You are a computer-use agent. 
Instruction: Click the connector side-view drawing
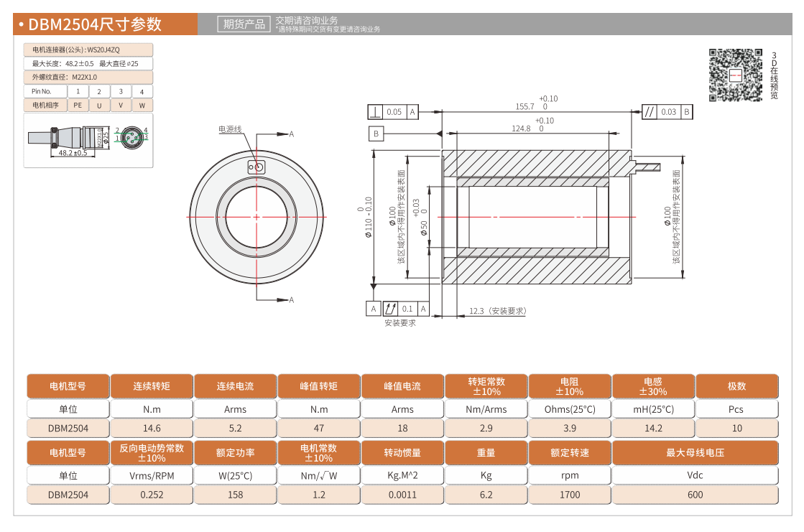click(68, 139)
